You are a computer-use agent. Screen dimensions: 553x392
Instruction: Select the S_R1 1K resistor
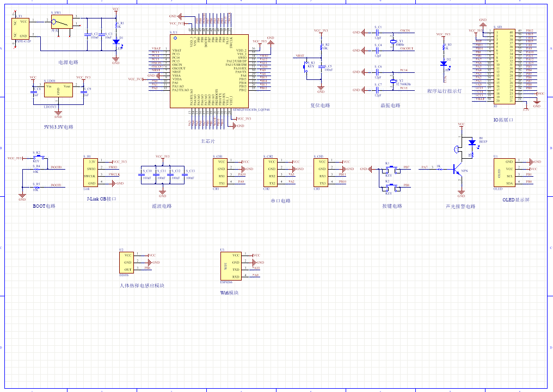click(116, 24)
